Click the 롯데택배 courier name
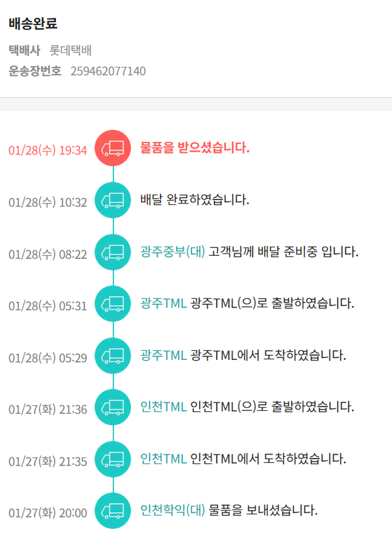 point(71,51)
